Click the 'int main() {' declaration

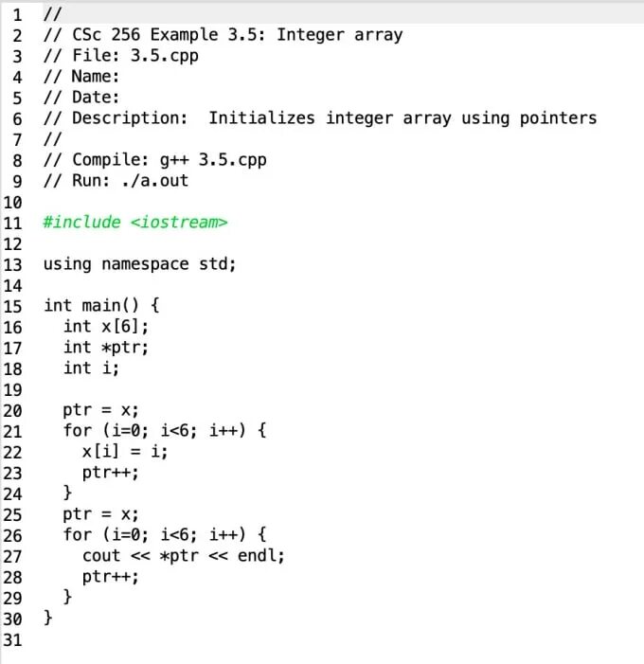(x=101, y=306)
